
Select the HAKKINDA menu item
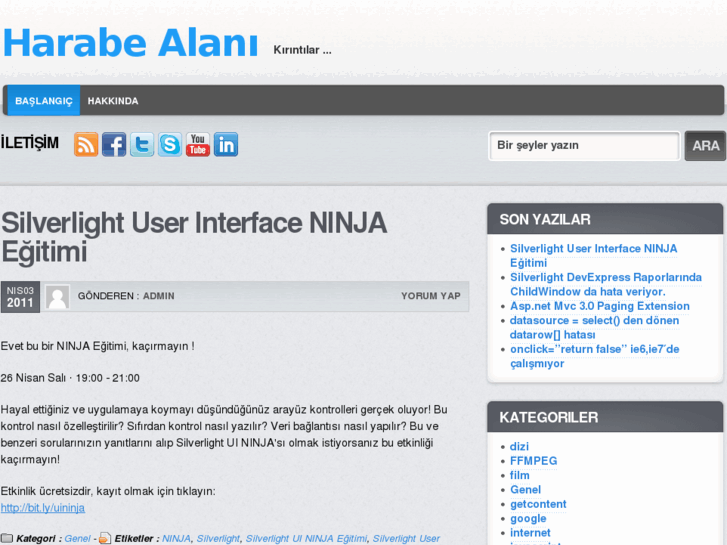coord(113,101)
